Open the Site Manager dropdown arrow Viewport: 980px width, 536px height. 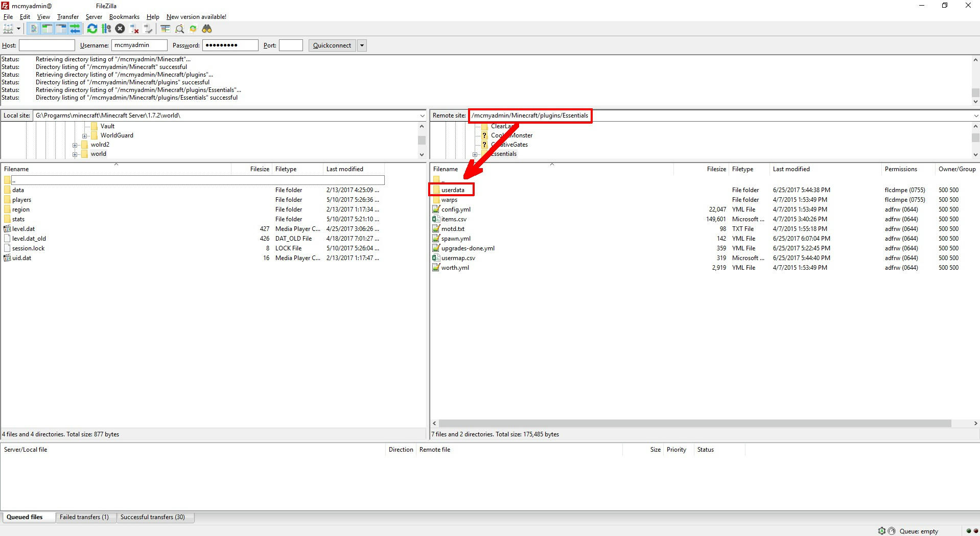(18, 29)
